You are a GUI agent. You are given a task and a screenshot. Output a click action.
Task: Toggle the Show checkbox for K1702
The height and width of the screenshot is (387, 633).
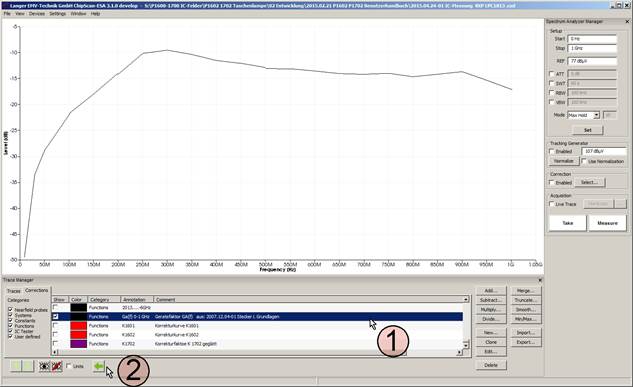[56, 343]
